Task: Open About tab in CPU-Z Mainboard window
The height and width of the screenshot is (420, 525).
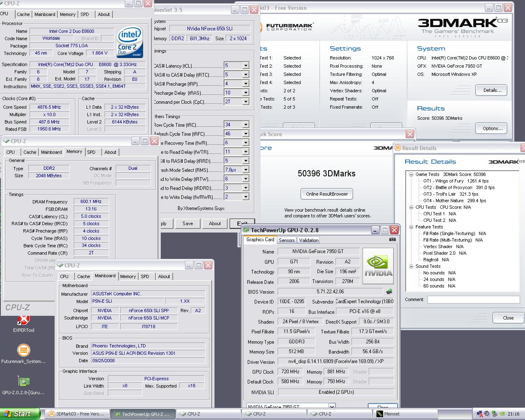Action: (164, 276)
